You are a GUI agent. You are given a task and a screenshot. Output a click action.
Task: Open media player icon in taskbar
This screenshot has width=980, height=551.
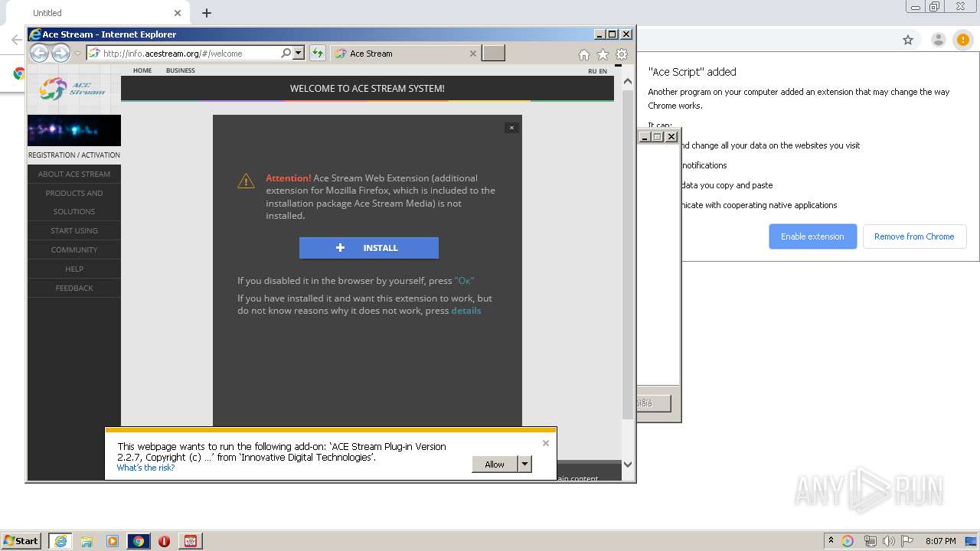(x=113, y=541)
